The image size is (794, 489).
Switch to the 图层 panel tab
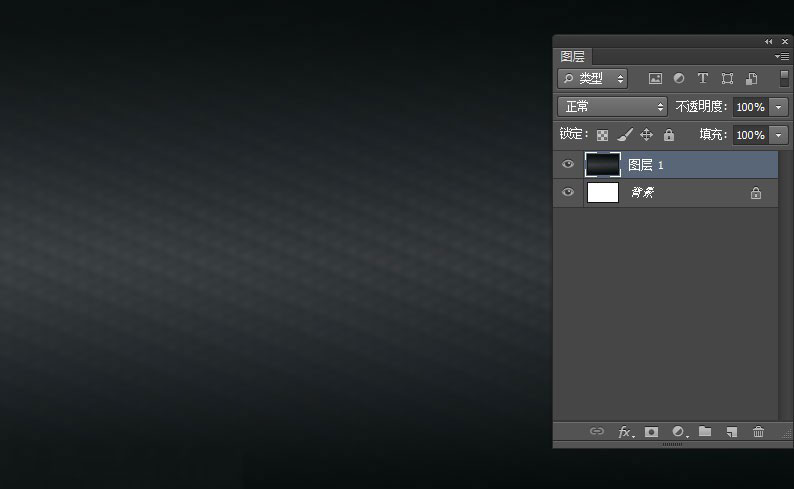[x=572, y=56]
